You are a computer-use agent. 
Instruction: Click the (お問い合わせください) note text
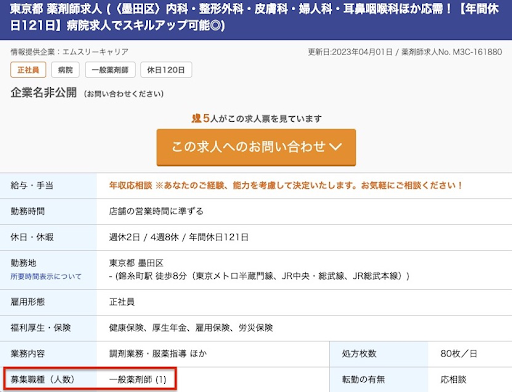click(x=124, y=94)
